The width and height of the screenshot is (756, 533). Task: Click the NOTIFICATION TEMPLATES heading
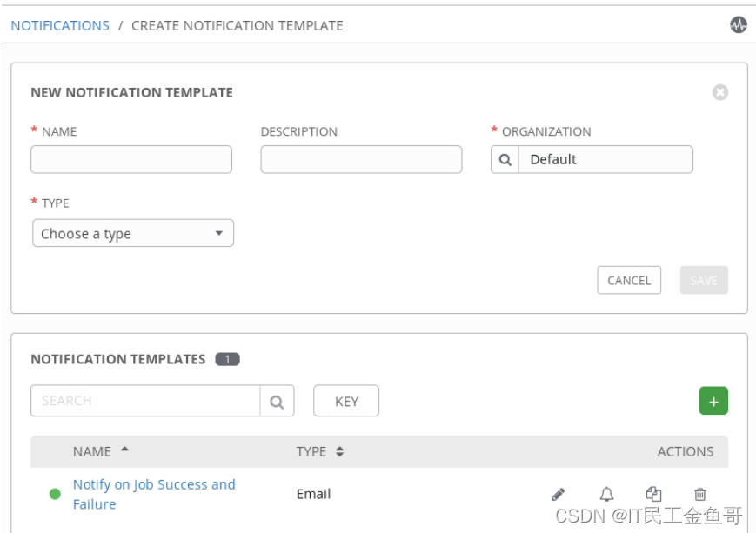point(118,359)
